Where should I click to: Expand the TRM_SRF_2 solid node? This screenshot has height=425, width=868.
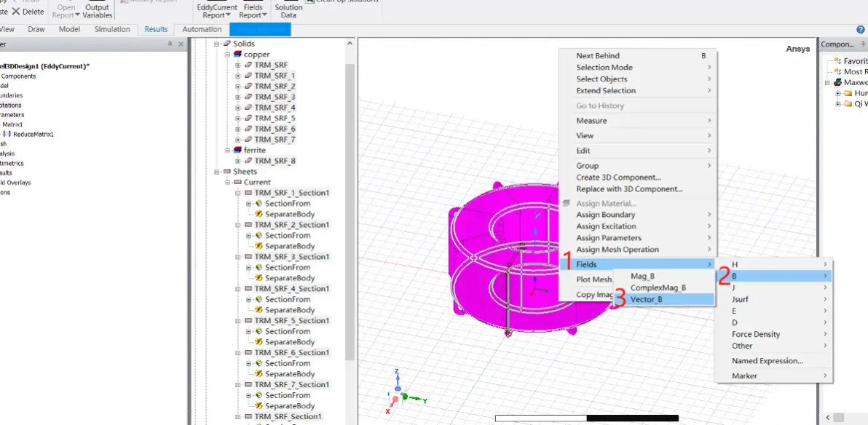(x=238, y=87)
